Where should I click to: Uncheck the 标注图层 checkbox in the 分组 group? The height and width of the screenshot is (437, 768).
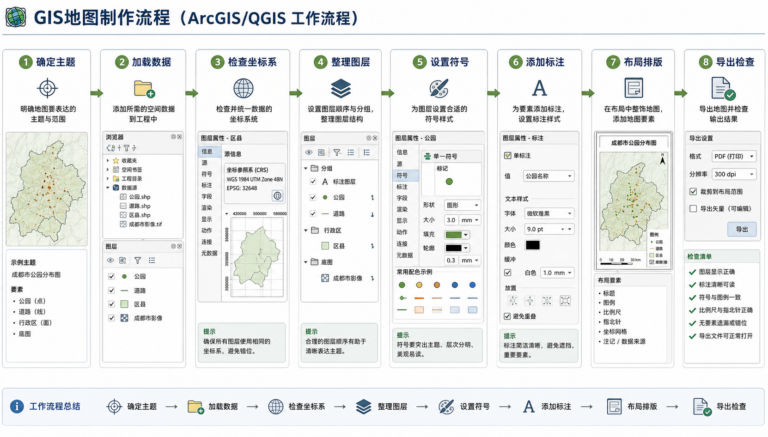(313, 182)
